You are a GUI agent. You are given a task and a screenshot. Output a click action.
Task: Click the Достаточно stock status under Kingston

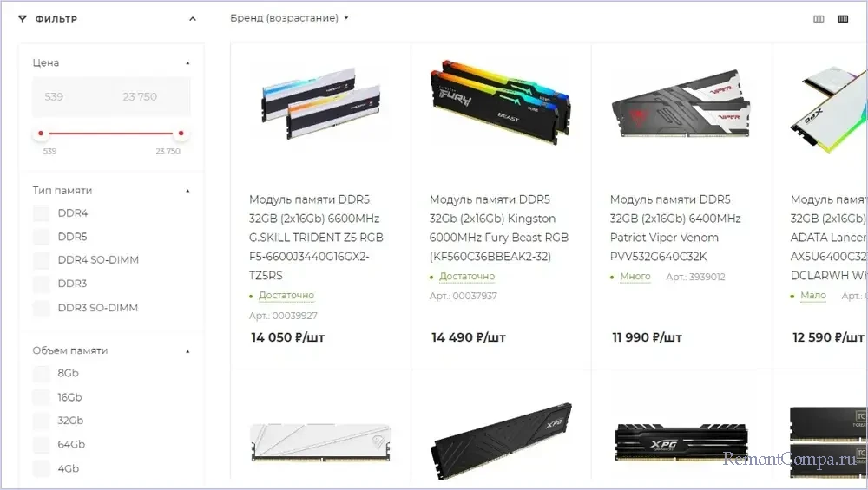pyautogui.click(x=467, y=277)
